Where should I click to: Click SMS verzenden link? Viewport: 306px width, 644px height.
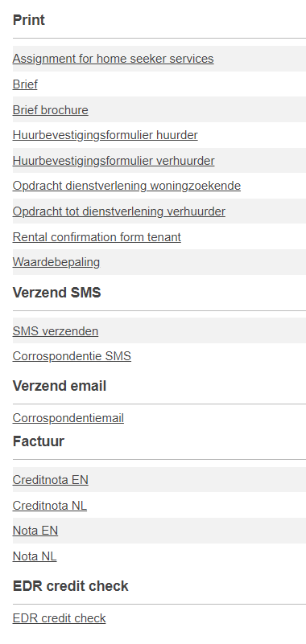56,331
